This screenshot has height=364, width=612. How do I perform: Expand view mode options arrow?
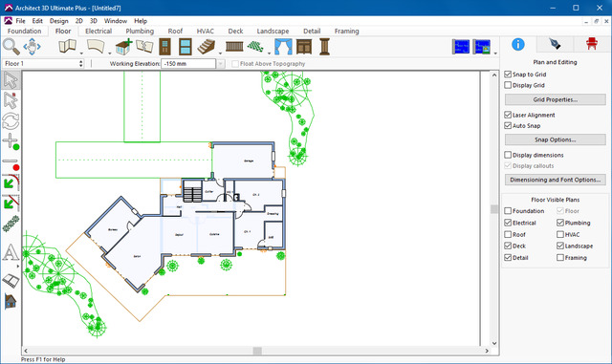click(495, 54)
